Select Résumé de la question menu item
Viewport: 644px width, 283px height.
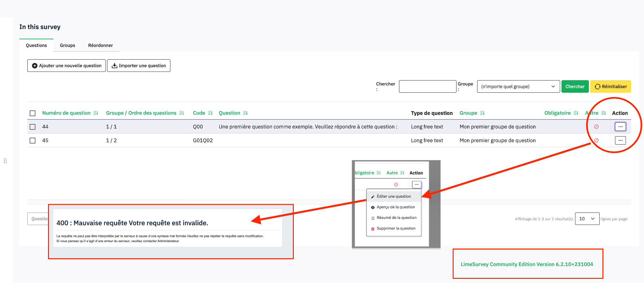[x=394, y=218]
